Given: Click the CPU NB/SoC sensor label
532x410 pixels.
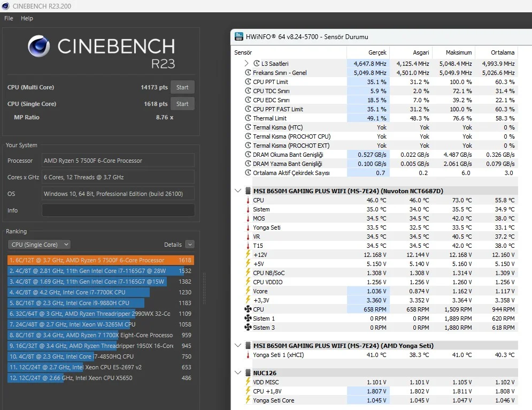Looking at the screenshot, I should click(269, 273).
